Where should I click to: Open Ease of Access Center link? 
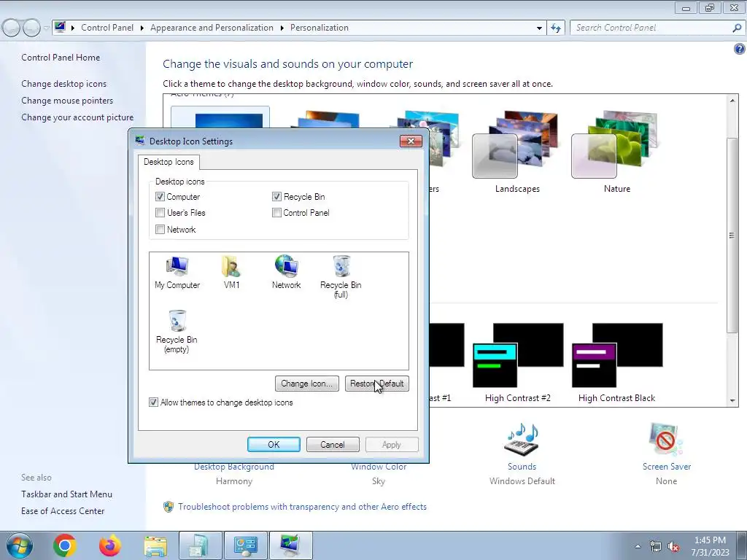63,511
